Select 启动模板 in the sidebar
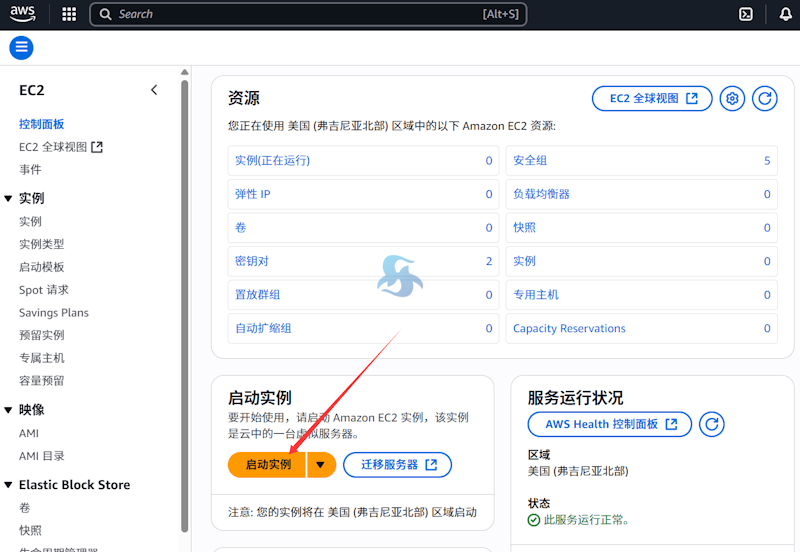 [42, 267]
